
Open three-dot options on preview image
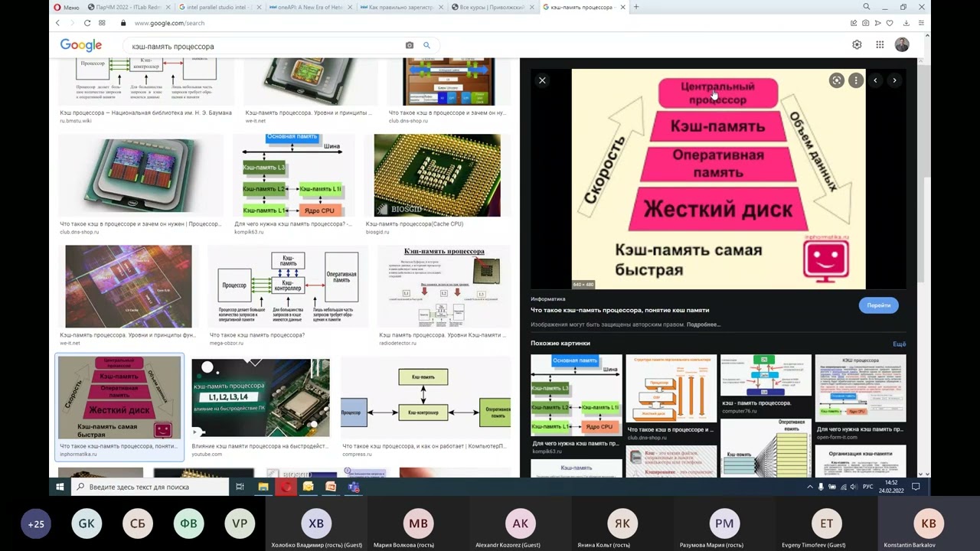click(856, 80)
